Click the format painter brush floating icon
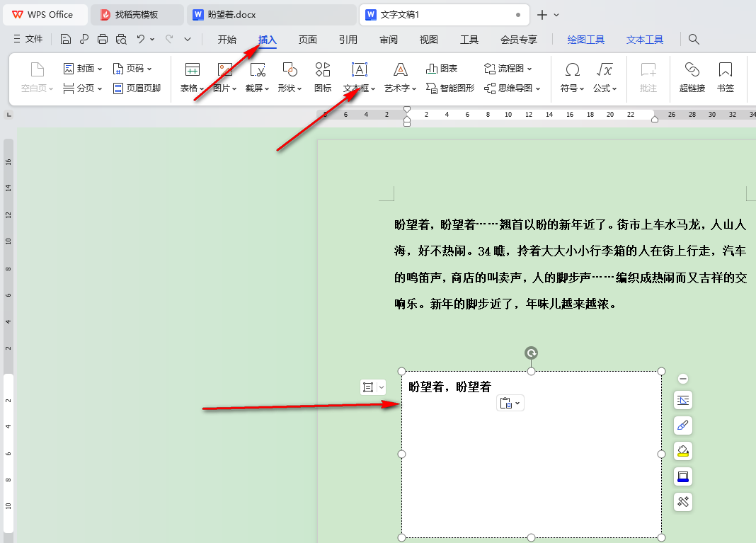Screen dimensions: 756x543 [682, 425]
